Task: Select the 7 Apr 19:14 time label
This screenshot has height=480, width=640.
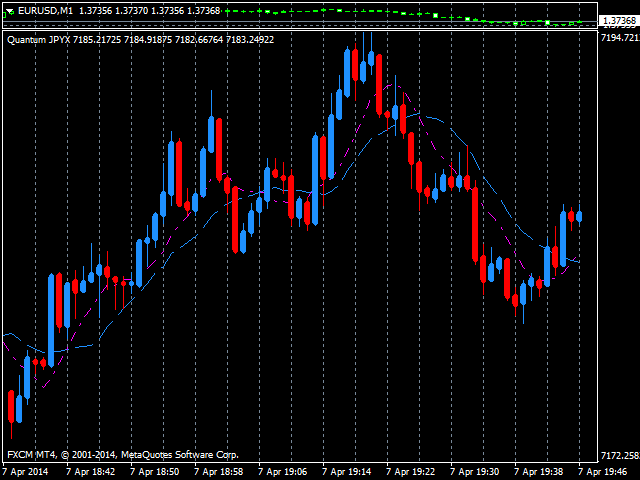Action: [x=346, y=471]
